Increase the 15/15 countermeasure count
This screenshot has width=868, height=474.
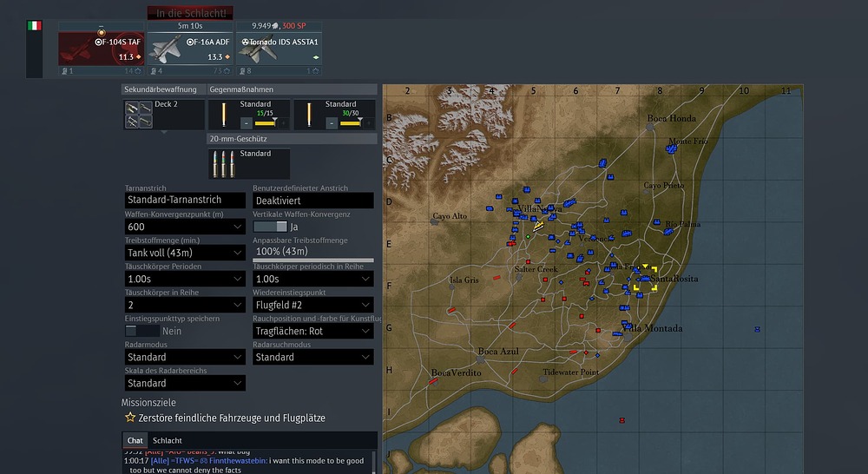coord(284,123)
